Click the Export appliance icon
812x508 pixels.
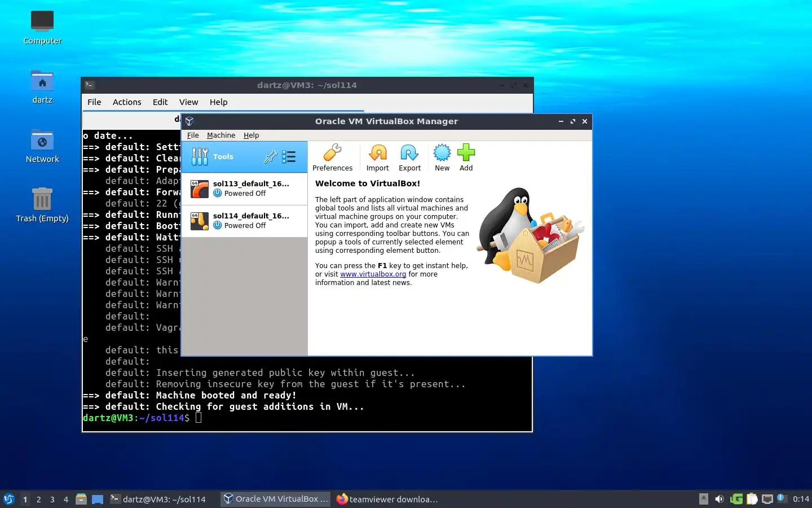tap(409, 157)
